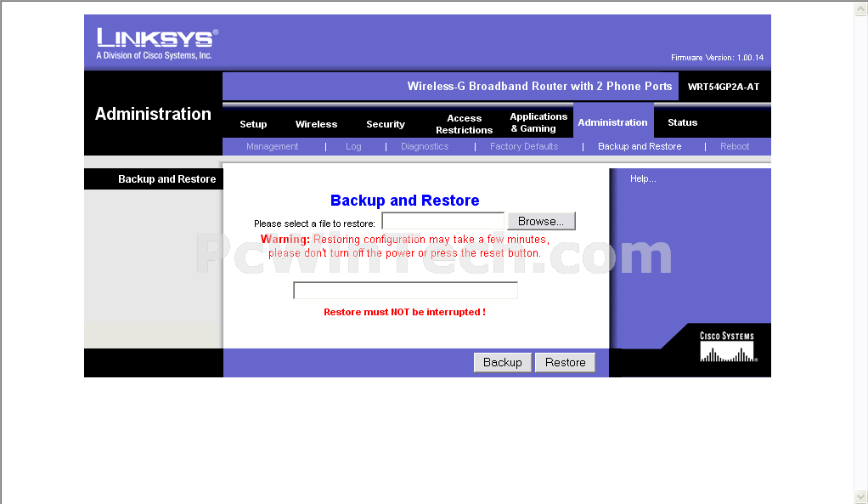Open the Log sub-tab

click(353, 146)
